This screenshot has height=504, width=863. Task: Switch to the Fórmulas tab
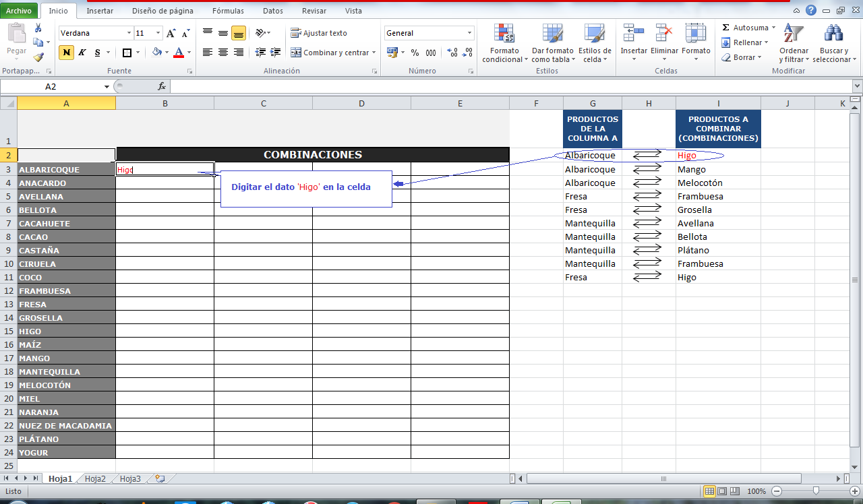pyautogui.click(x=228, y=11)
